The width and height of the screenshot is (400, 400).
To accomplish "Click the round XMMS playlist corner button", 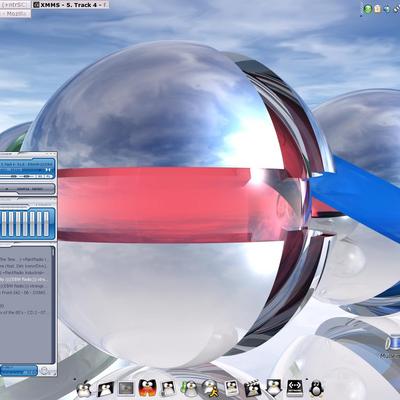I will pyautogui.click(x=45, y=371).
